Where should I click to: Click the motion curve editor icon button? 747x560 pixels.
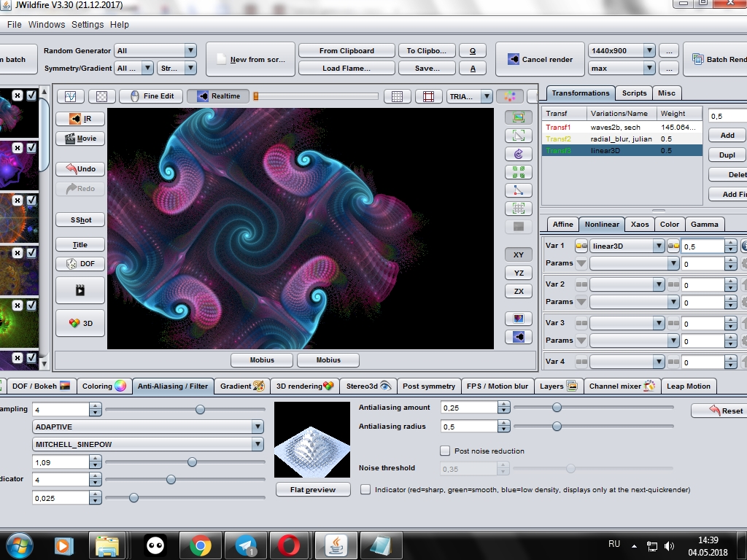tap(71, 96)
